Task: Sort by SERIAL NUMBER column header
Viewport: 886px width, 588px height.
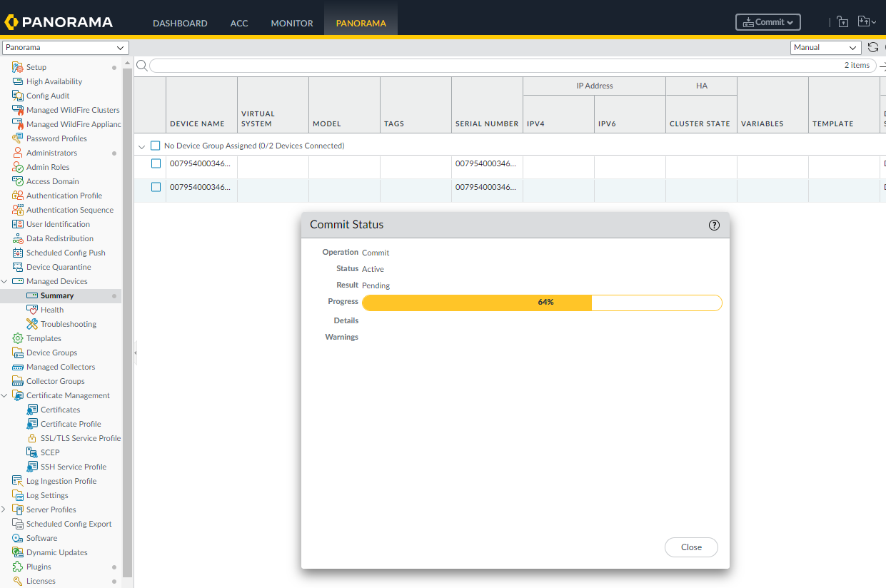Action: click(x=487, y=123)
